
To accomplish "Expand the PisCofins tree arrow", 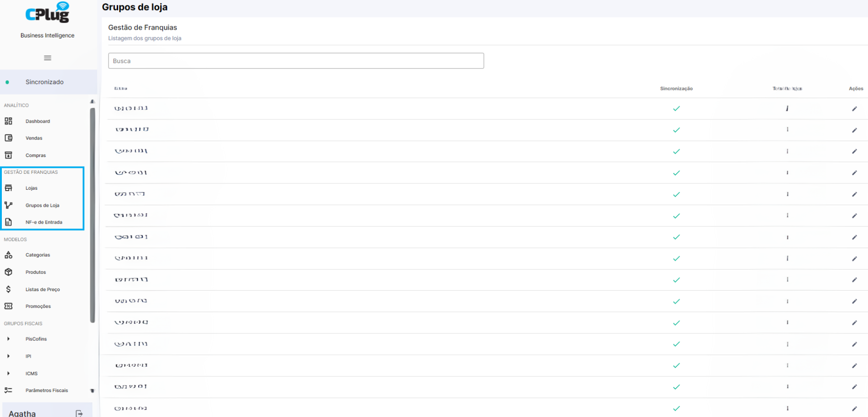I will [x=8, y=339].
